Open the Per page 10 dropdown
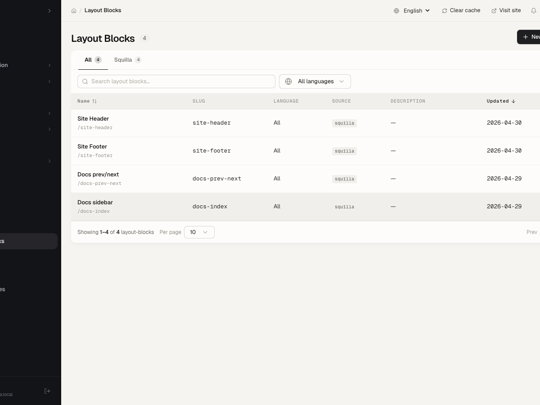This screenshot has width=540, height=405. 199,232
